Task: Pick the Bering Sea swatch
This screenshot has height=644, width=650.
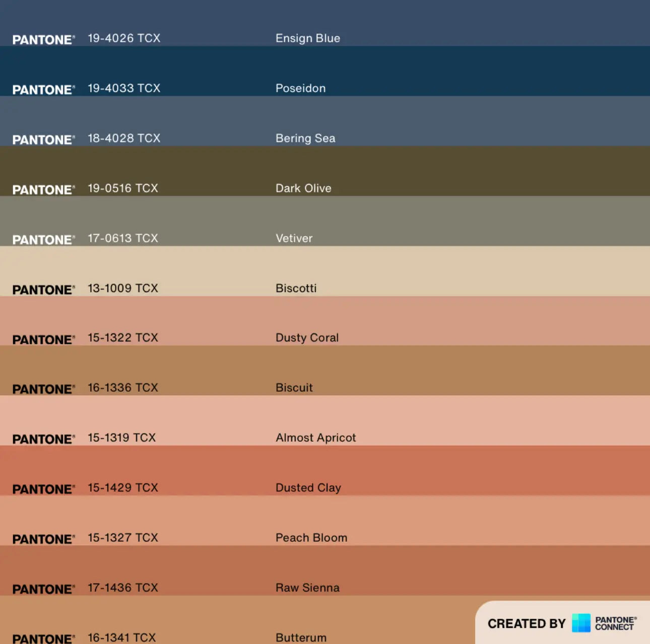Action: [453, 121]
